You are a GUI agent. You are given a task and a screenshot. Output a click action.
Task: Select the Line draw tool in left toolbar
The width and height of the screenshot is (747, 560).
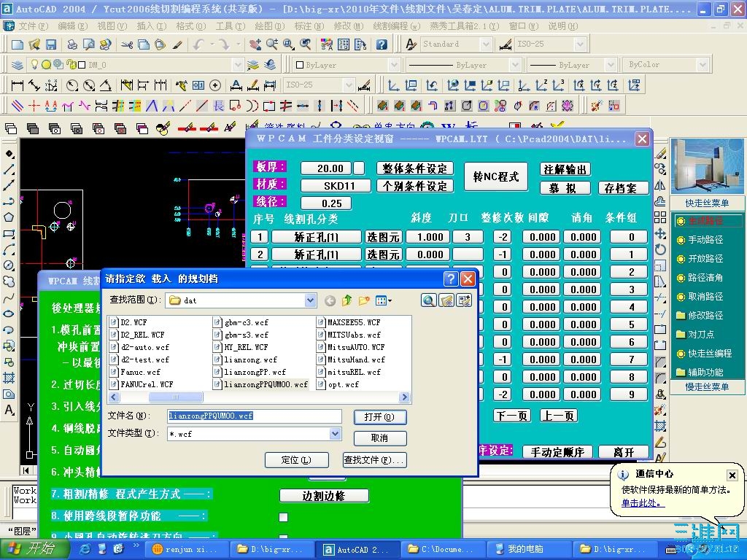click(x=9, y=169)
